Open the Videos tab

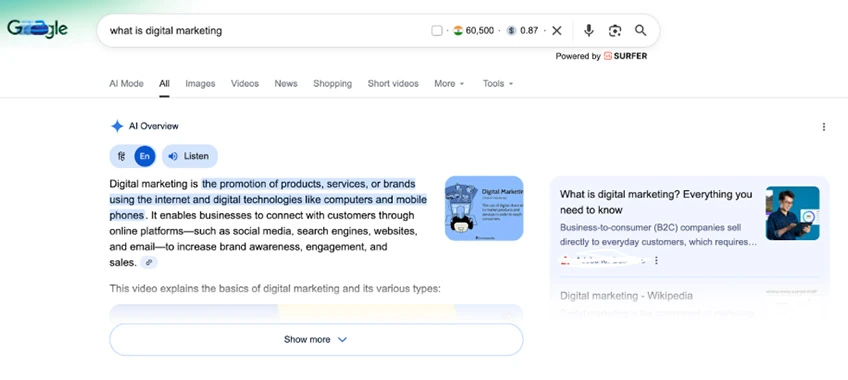(244, 83)
